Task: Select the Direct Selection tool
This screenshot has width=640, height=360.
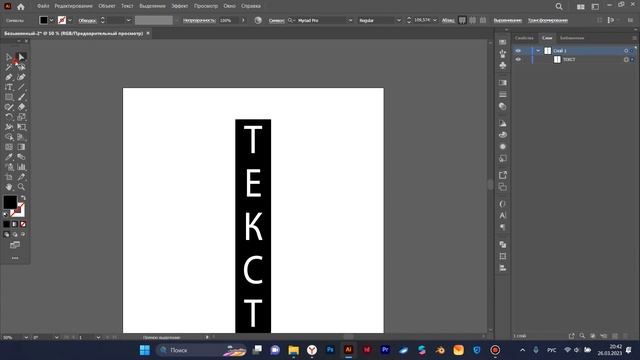Action: pyautogui.click(x=21, y=57)
